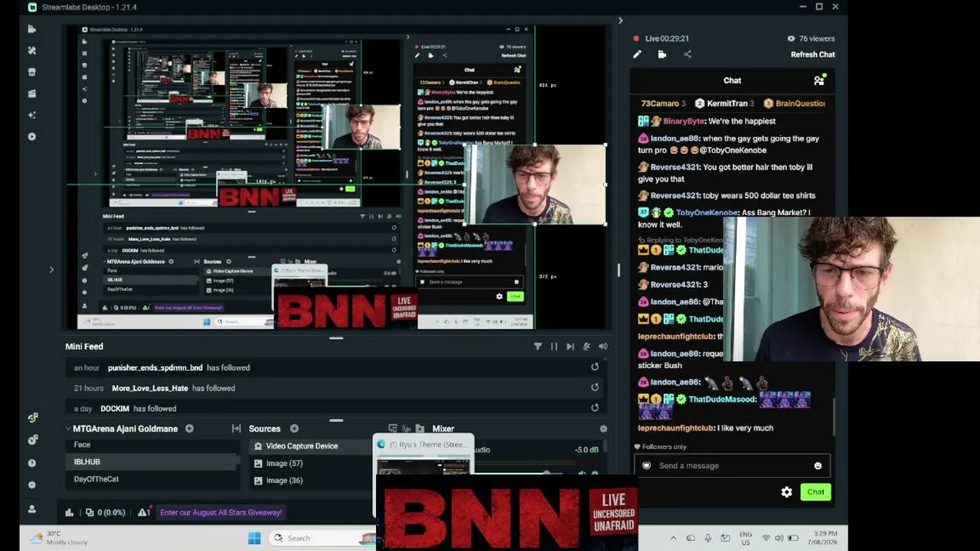Screen dimensions: 980x551
Task: Show hidden system tray icons chevron
Action: pos(673,538)
